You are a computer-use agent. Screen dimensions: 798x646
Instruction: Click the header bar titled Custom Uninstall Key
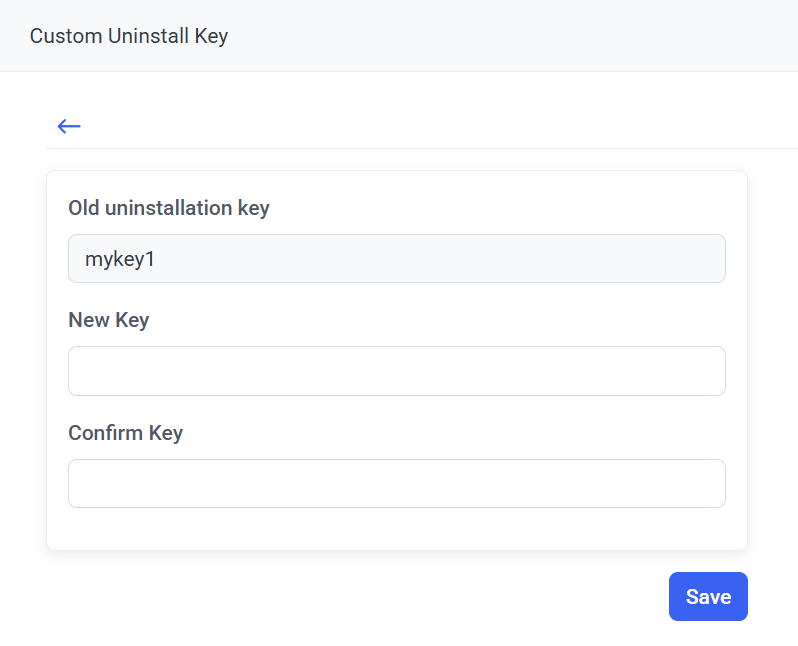coord(400,36)
